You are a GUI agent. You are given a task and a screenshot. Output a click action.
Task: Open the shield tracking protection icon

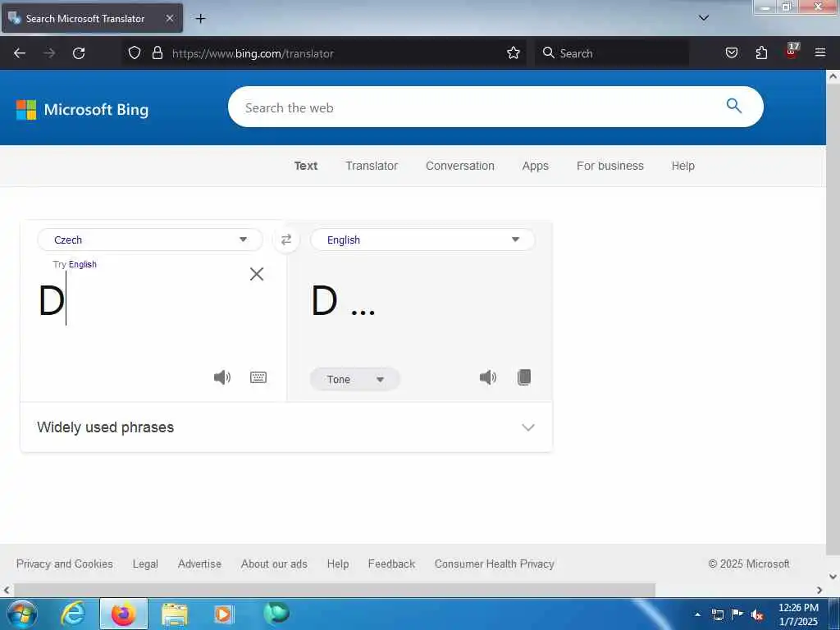pyautogui.click(x=135, y=53)
